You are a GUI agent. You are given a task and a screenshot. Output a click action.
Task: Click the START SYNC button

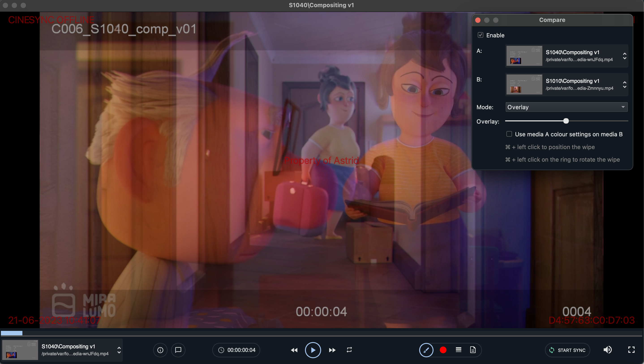click(x=567, y=350)
